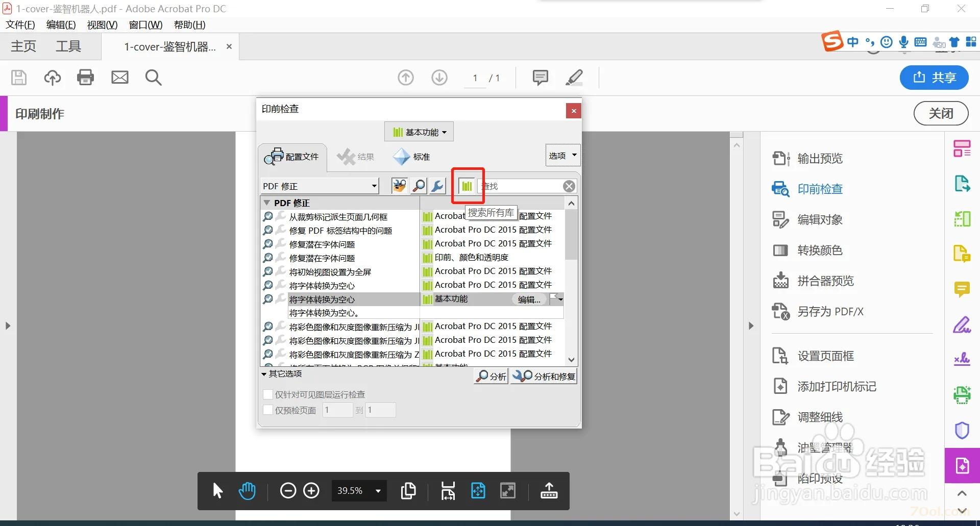Click the Preflight list scrollbar down arrow
This screenshot has width=980, height=526.
[571, 360]
